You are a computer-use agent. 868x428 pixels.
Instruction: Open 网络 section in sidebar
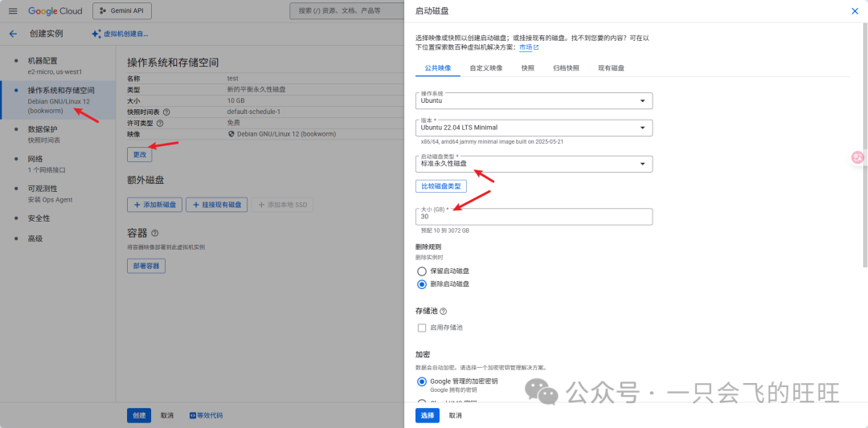click(58, 164)
